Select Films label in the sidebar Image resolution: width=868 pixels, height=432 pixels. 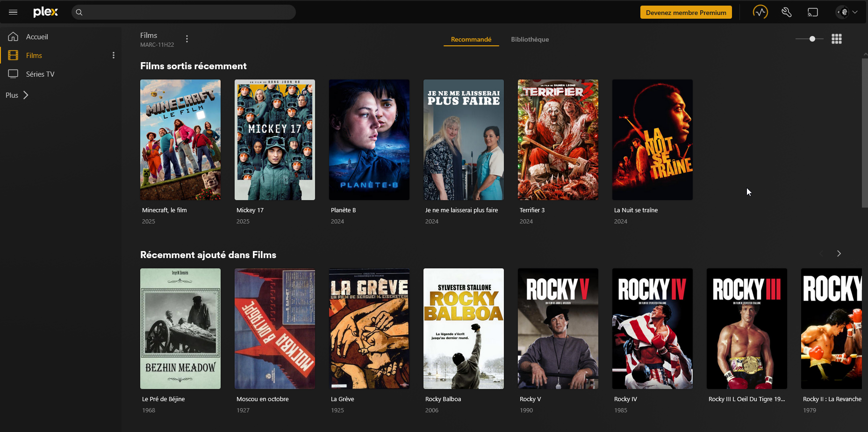coord(34,55)
